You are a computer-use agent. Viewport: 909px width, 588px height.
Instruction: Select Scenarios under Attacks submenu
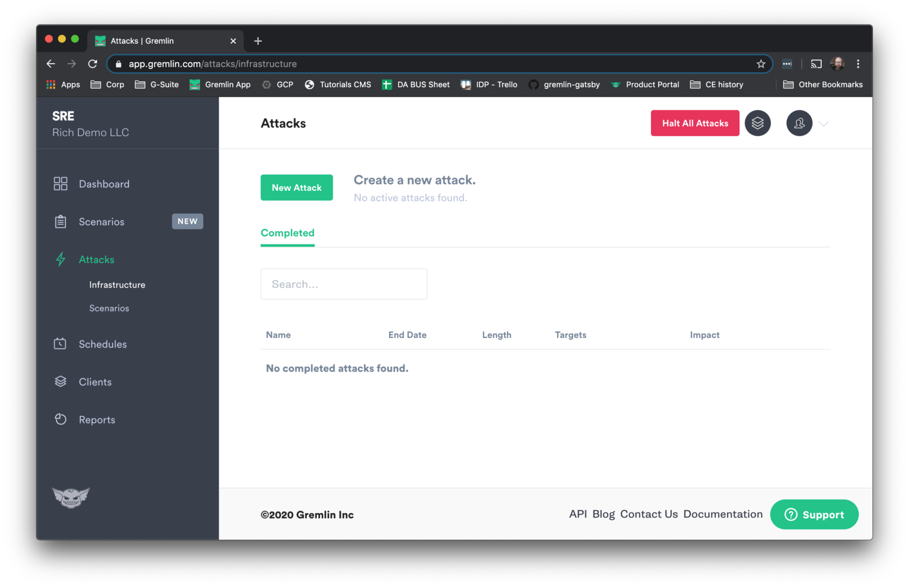click(x=109, y=308)
